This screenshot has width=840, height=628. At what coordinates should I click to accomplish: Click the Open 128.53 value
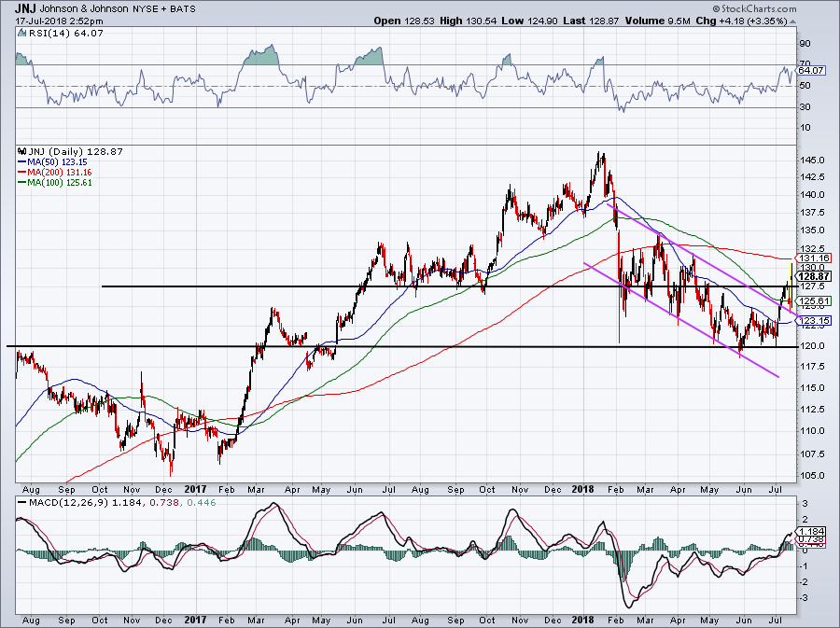[404, 21]
